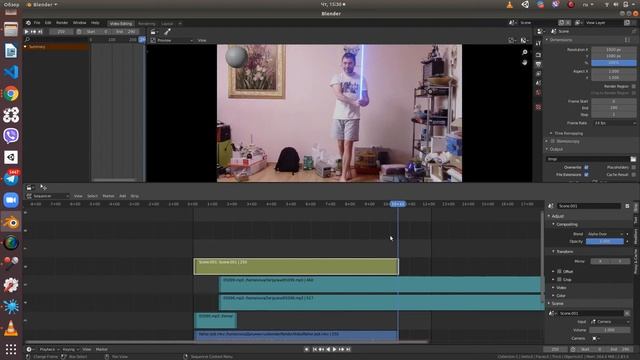Image resolution: width=640 pixels, height=360 pixels.
Task: Collapse the Dimensions panel
Action: click(560, 40)
